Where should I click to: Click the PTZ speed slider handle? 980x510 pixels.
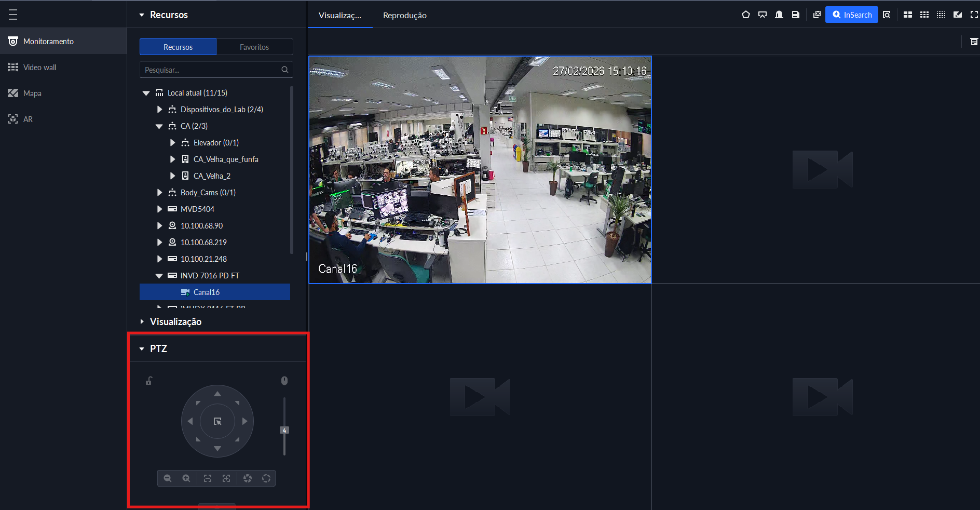point(284,430)
